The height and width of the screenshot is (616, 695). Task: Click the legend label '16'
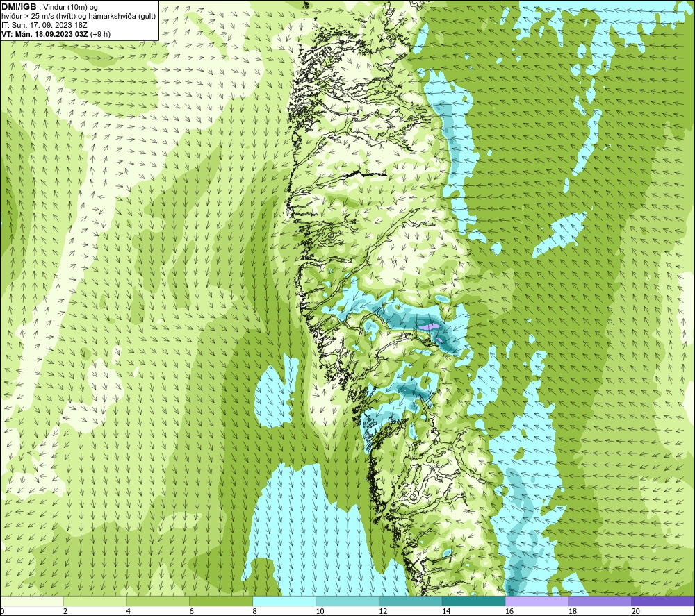pyautogui.click(x=509, y=612)
